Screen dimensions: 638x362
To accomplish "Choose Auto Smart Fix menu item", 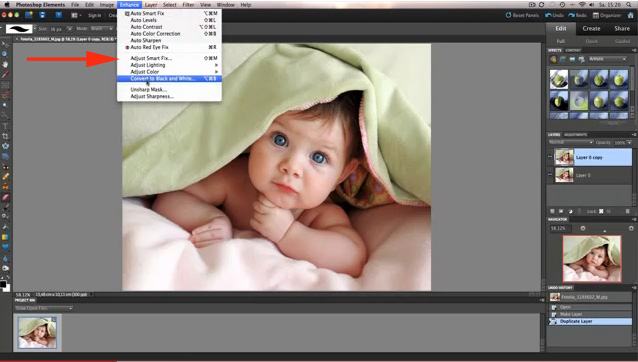I will (169, 13).
